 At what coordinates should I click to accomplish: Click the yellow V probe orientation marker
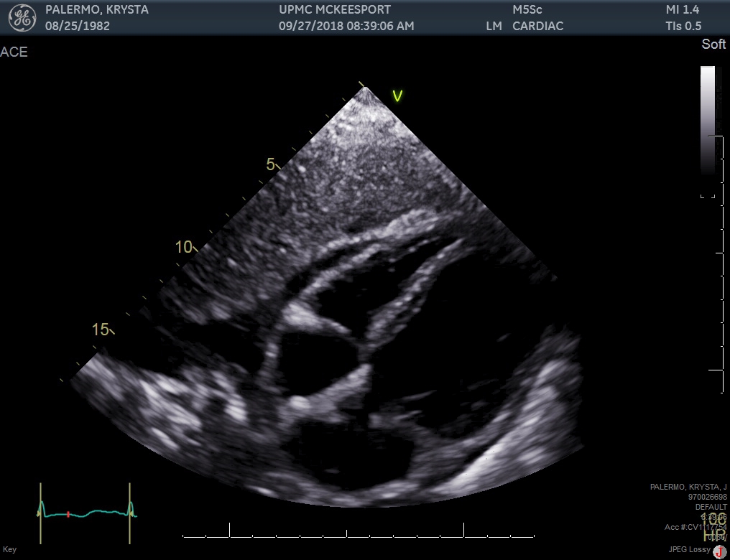coord(397,95)
